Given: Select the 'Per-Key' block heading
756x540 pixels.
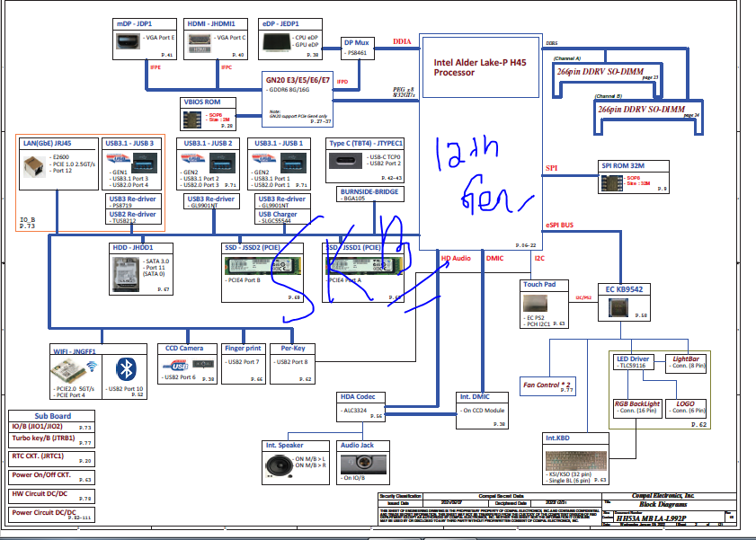Looking at the screenshot, I should click(x=293, y=348).
